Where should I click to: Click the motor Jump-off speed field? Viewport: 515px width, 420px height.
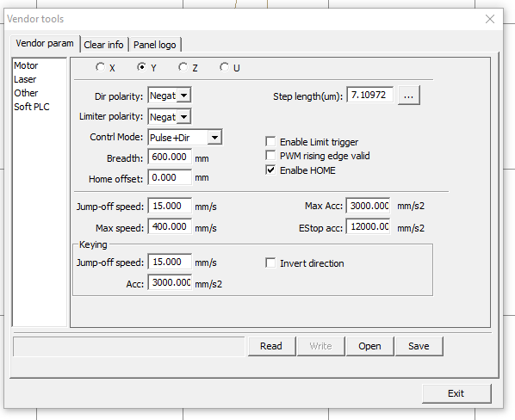[x=170, y=206]
